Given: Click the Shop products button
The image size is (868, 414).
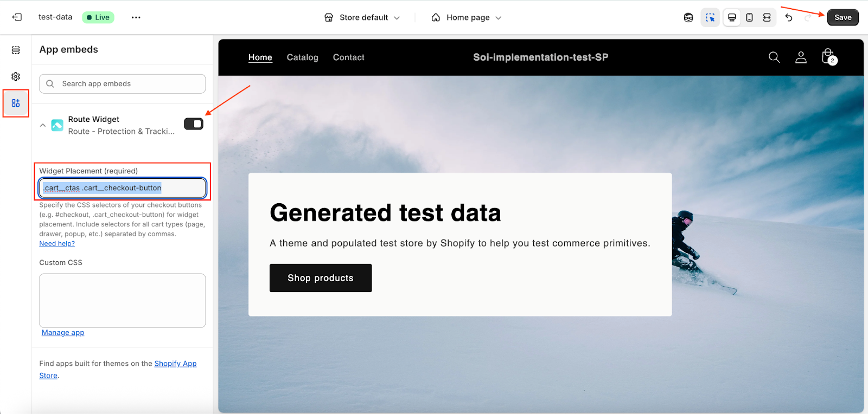Looking at the screenshot, I should [x=321, y=278].
